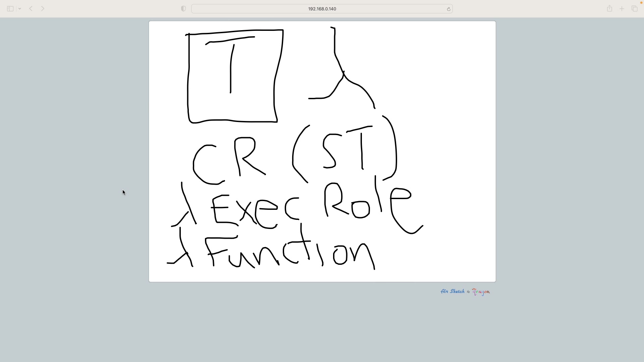Click the 192.168.0.140 address bar

[x=321, y=9]
